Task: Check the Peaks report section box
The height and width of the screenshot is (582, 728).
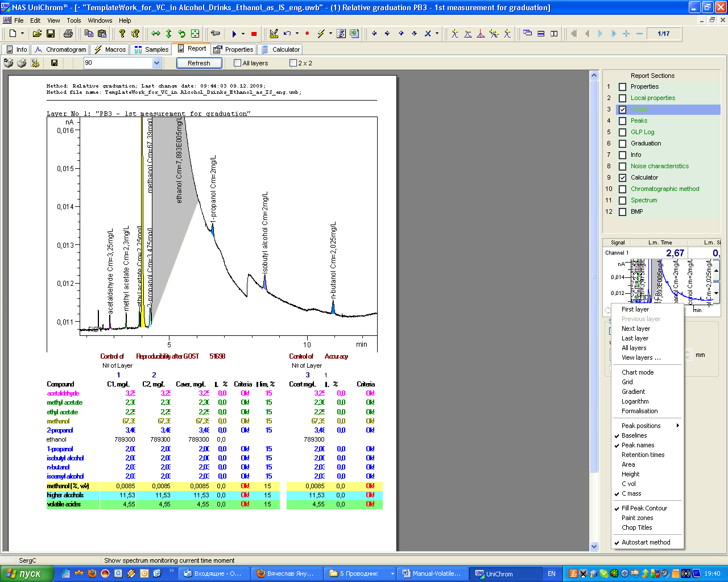Action: [x=622, y=121]
